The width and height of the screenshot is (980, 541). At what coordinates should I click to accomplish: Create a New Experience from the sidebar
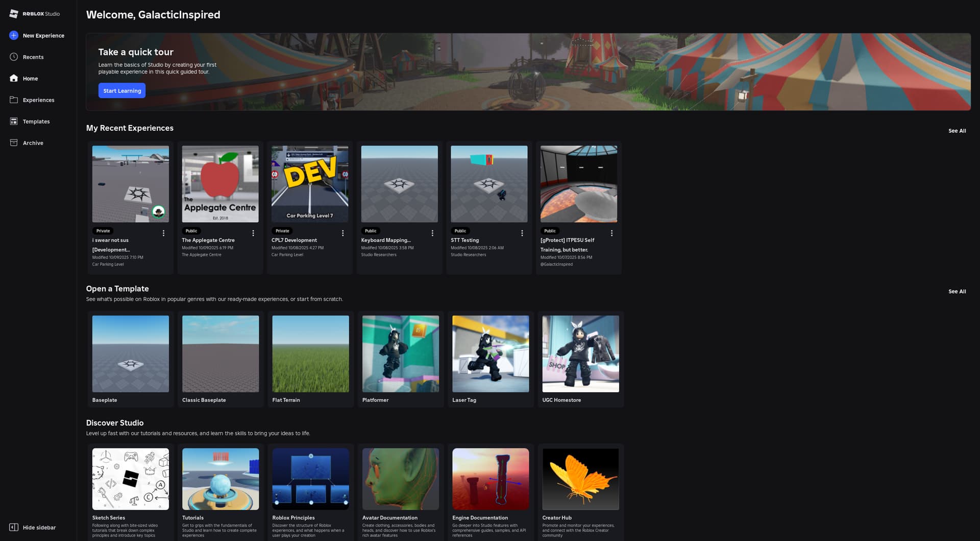pos(43,35)
